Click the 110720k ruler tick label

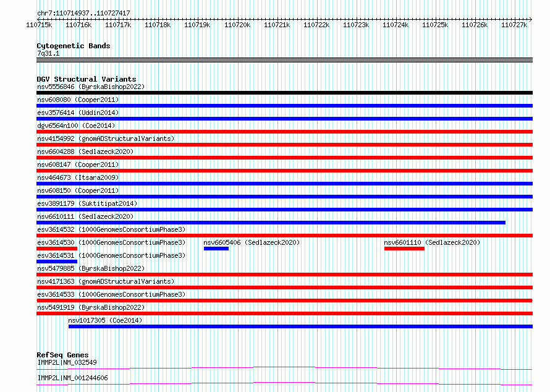[237, 25]
